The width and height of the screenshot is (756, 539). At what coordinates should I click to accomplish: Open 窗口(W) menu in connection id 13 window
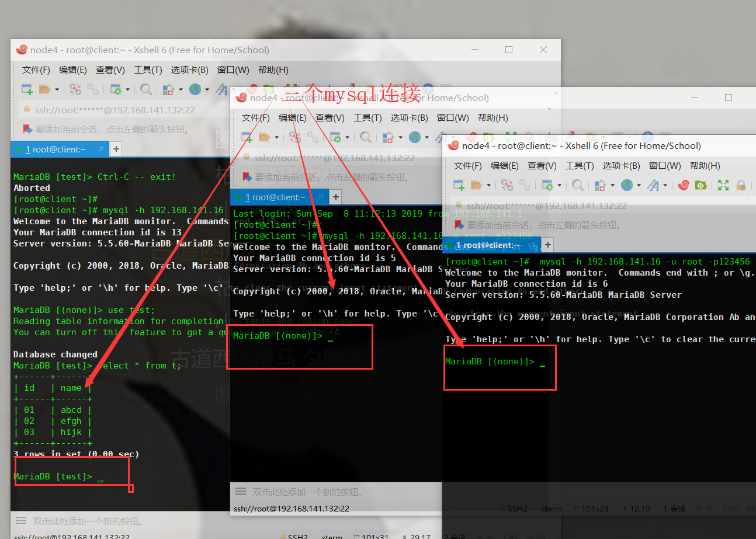[x=233, y=70]
